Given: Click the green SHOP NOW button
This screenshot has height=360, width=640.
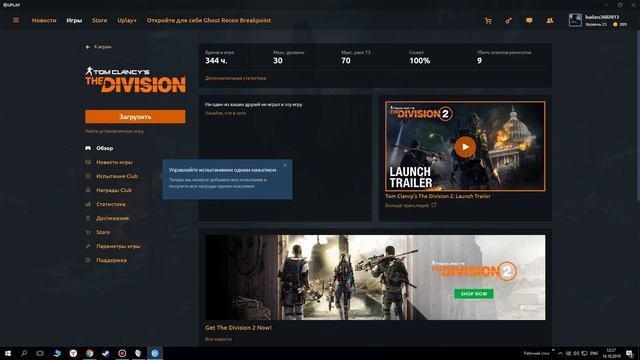Looking at the screenshot, I should point(473,294).
